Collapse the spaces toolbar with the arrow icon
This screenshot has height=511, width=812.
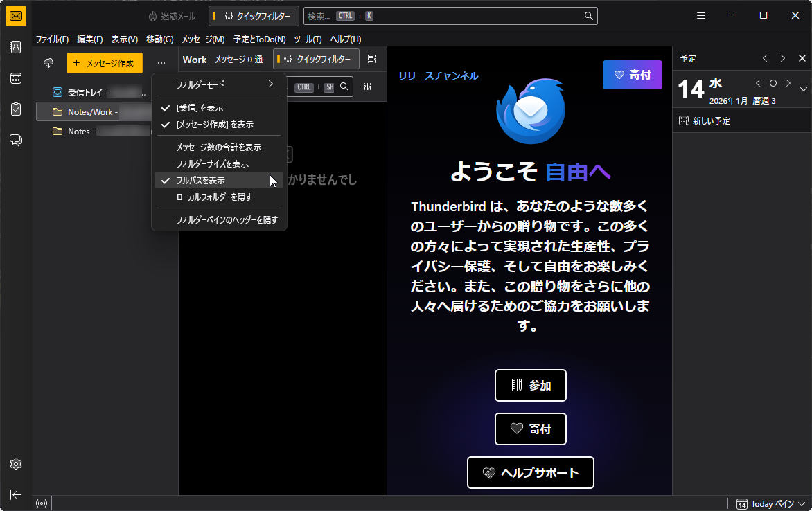(15, 494)
